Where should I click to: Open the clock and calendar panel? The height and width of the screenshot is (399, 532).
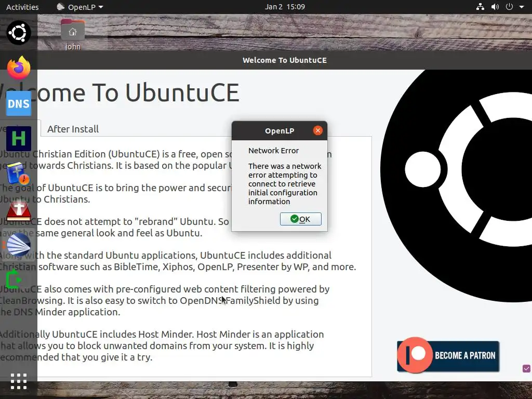click(285, 7)
